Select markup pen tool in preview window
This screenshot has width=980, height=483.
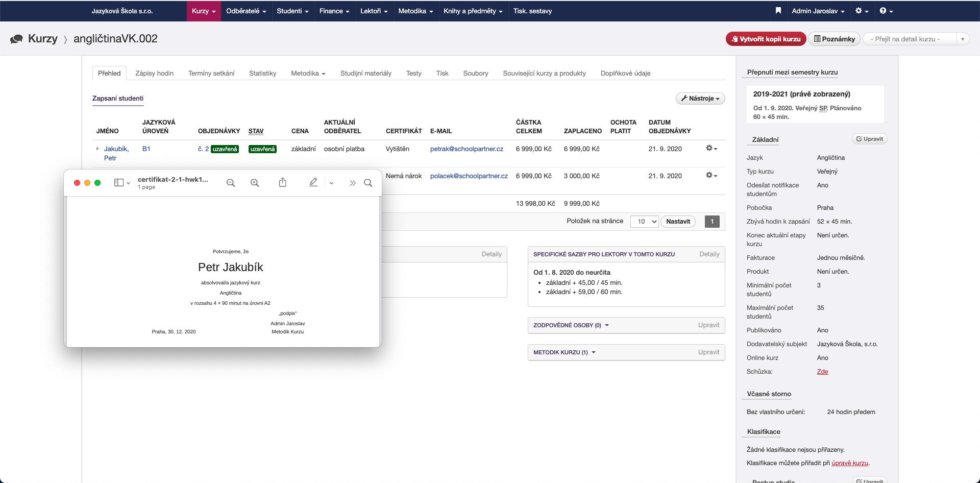pyautogui.click(x=313, y=182)
